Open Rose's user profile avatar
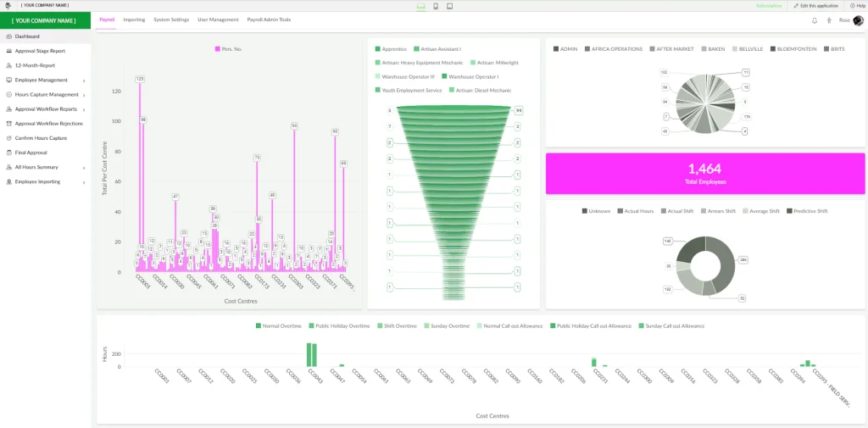 [x=856, y=19]
